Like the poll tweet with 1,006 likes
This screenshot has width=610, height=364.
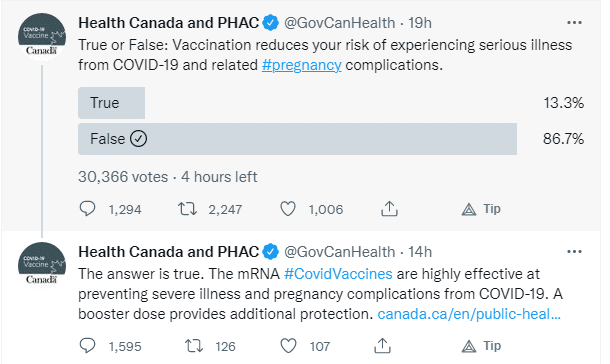288,209
